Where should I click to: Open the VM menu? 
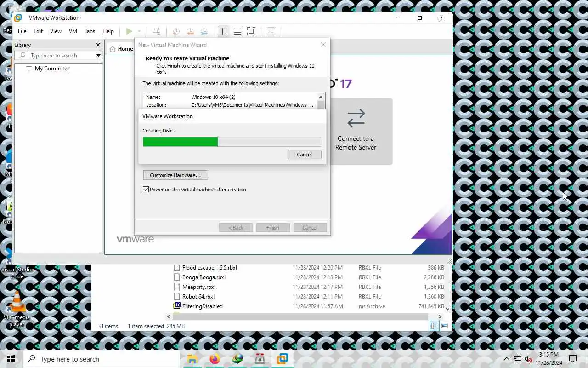coord(73,31)
